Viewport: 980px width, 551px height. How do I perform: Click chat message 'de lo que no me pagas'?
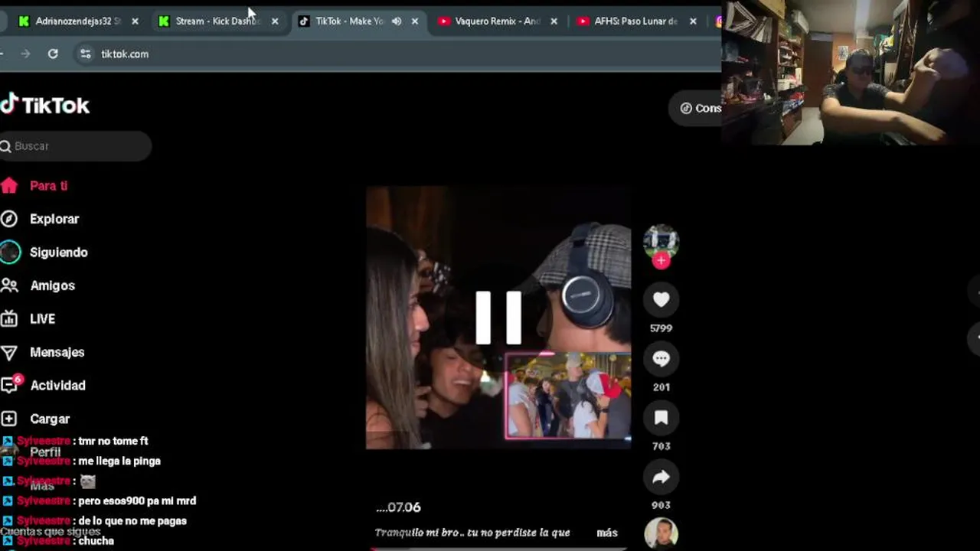pos(132,520)
